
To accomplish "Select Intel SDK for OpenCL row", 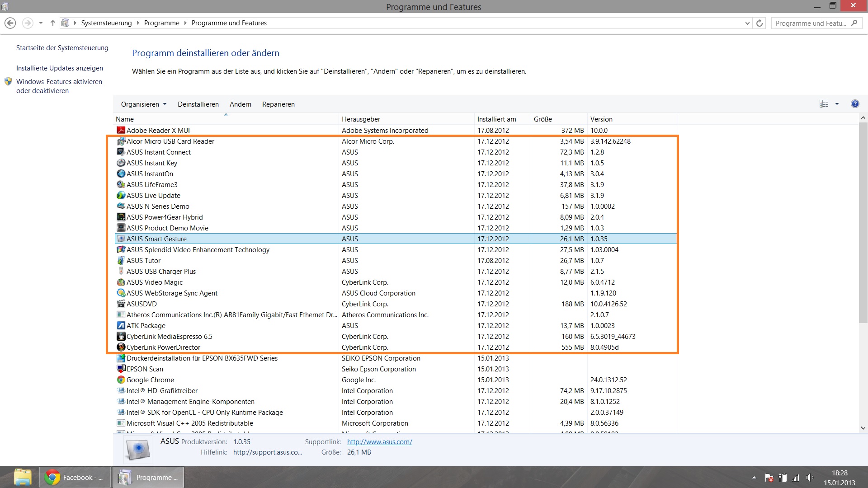I will pyautogui.click(x=396, y=413).
